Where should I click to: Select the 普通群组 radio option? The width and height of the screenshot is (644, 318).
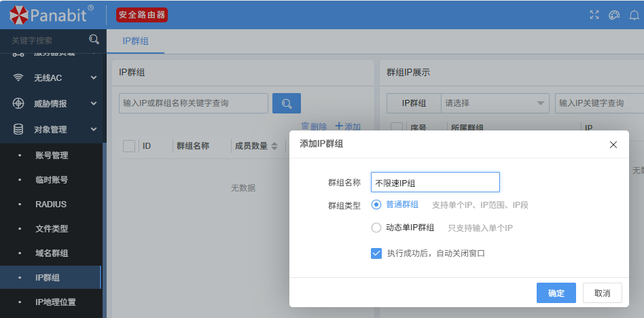[x=376, y=205]
